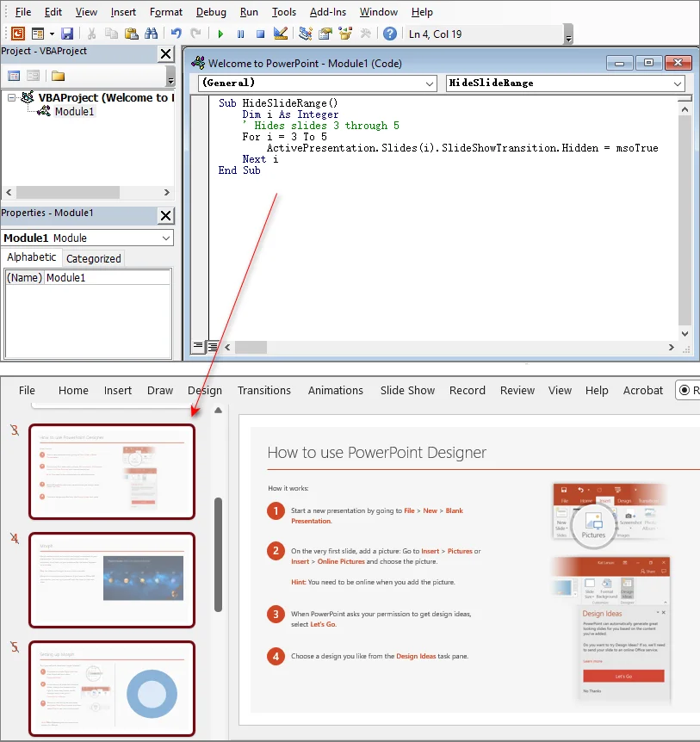Image resolution: width=700 pixels, height=742 pixels.
Task: Select hidden slide 5 thumbnail
Action: pyautogui.click(x=112, y=689)
